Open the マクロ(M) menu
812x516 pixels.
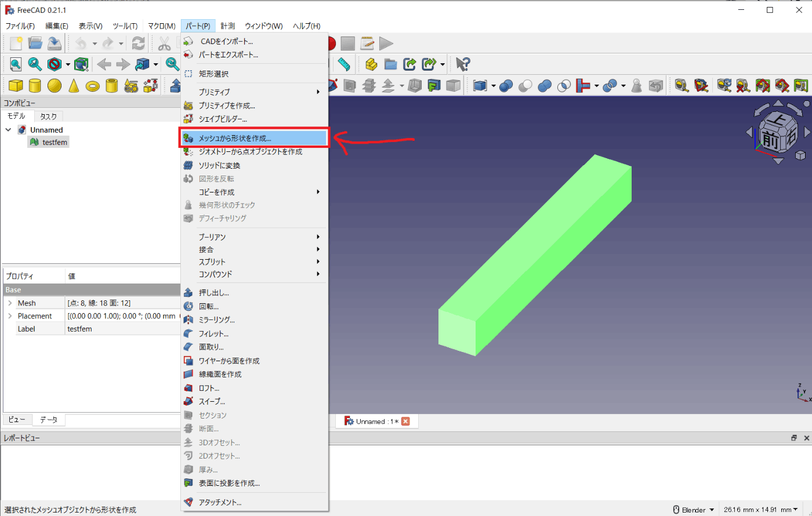[161, 26]
